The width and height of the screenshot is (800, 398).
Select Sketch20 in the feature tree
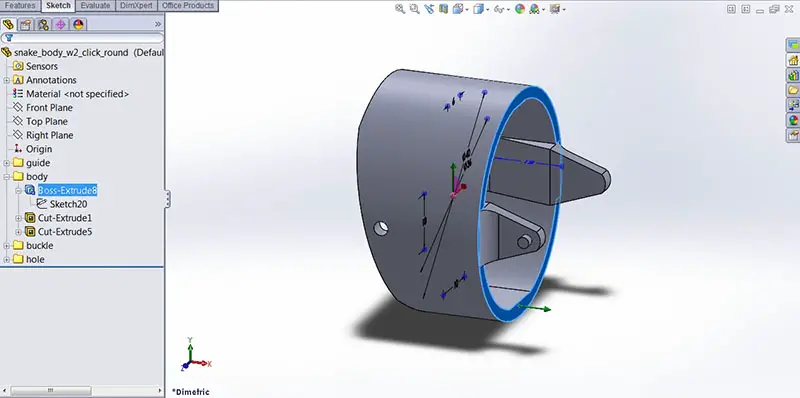point(68,204)
